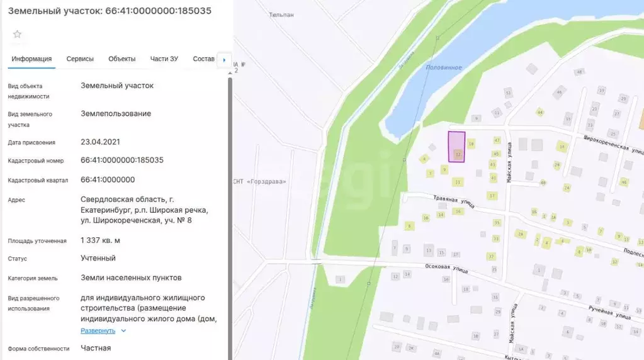Click Тюльпан label on map

pyautogui.click(x=281, y=14)
